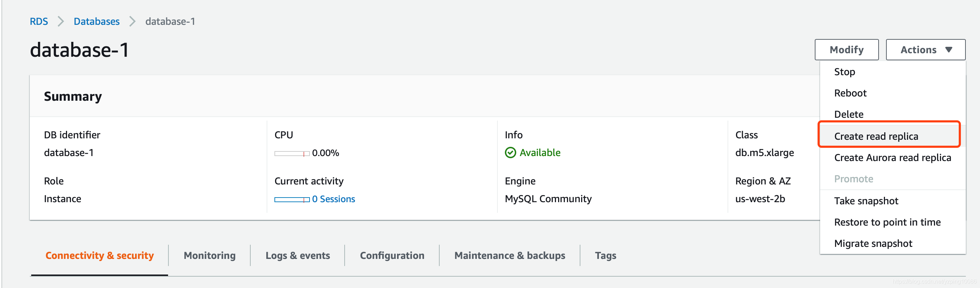The height and width of the screenshot is (288, 980).
Task: Select Create Aurora read replica option
Action: [892, 157]
